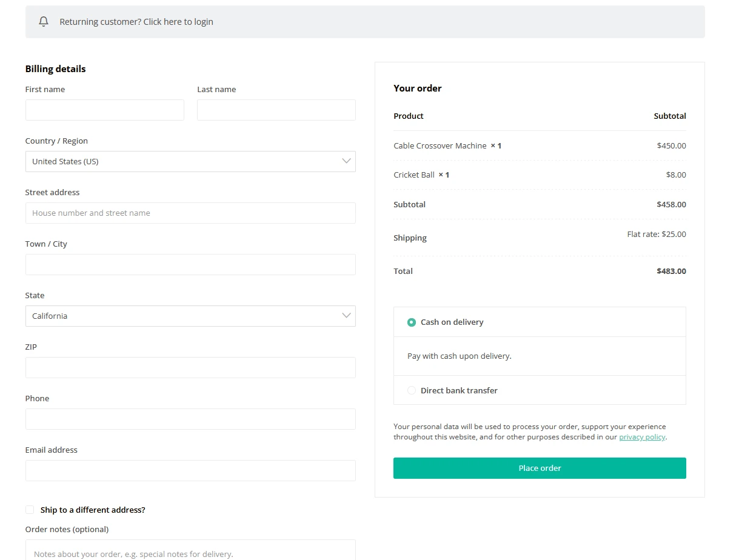Viewport: 739px width, 560px height.
Task: Open the privacy policy link
Action: tap(641, 437)
